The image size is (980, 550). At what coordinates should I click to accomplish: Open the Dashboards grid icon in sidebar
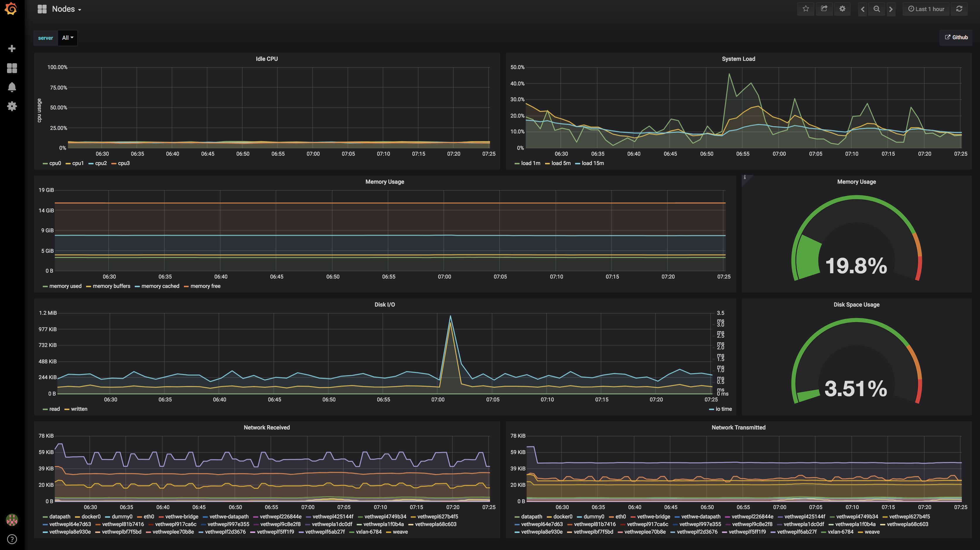point(12,68)
